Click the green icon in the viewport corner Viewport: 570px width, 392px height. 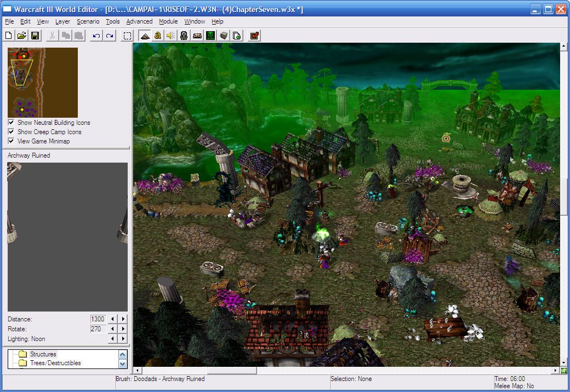(x=564, y=371)
